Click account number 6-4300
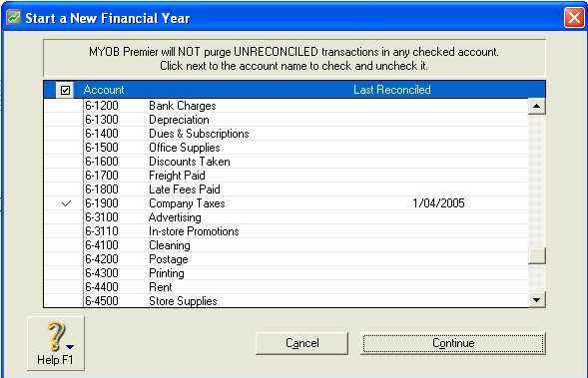 coord(102,273)
